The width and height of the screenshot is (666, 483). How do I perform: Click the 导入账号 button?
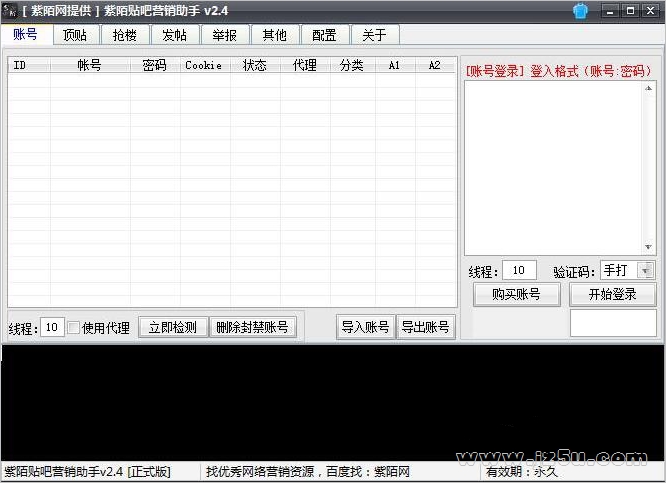coord(365,327)
